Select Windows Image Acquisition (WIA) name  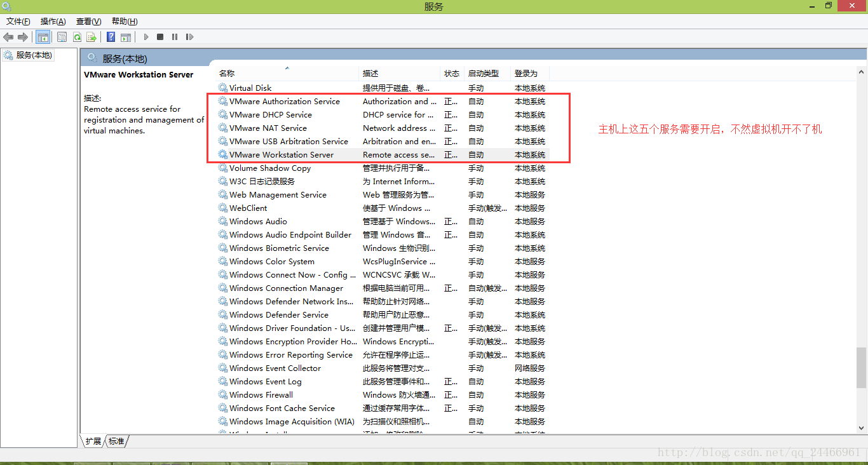(x=292, y=421)
